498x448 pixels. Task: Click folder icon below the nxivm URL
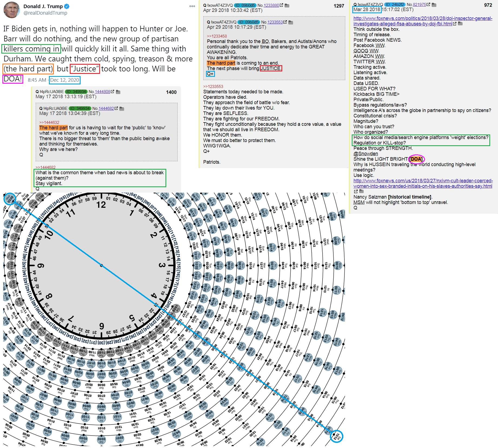click(x=361, y=191)
